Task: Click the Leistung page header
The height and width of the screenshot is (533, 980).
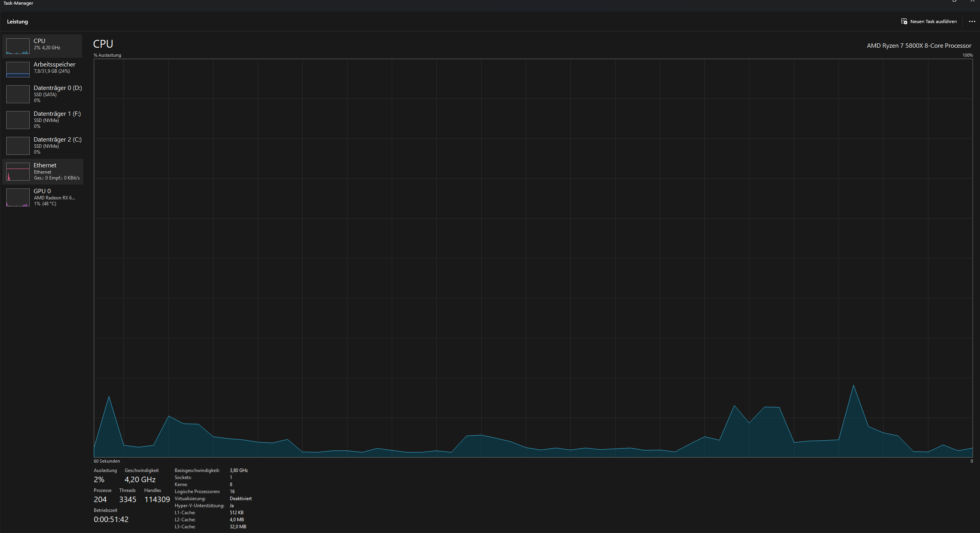Action: tap(18, 22)
